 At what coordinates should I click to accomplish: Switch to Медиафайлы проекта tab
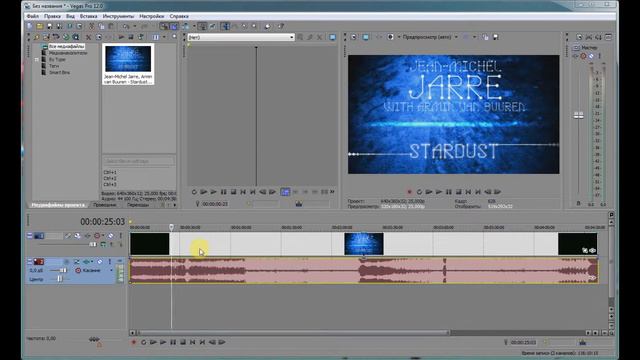tap(58, 205)
